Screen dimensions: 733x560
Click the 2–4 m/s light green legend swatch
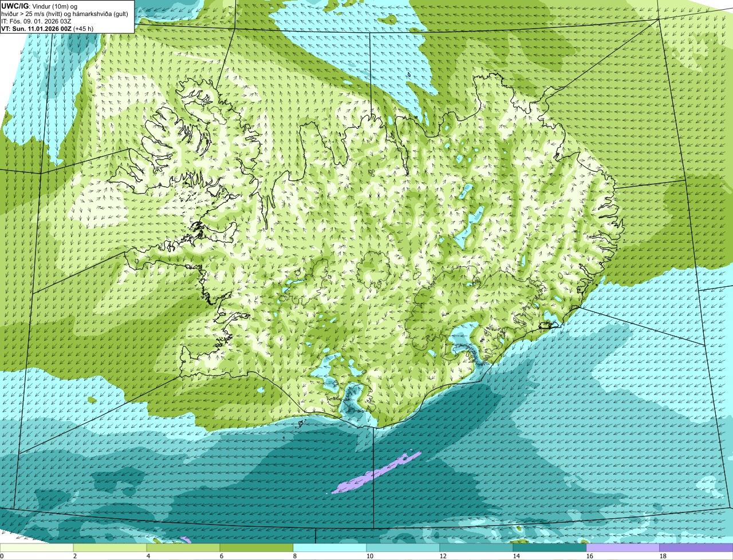[110, 548]
